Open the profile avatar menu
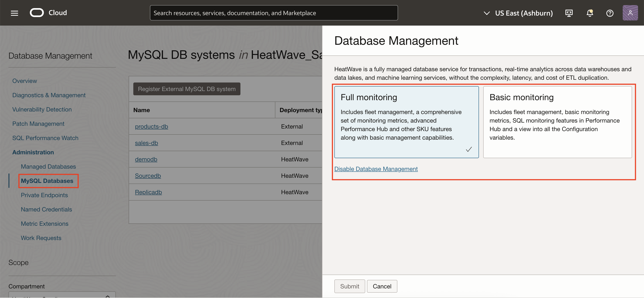644x298 pixels. [630, 13]
